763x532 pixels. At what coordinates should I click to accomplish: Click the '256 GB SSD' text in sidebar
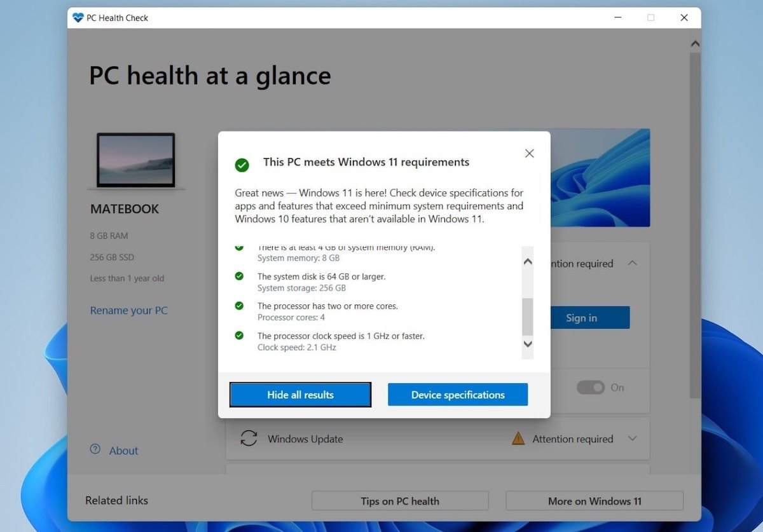point(112,257)
